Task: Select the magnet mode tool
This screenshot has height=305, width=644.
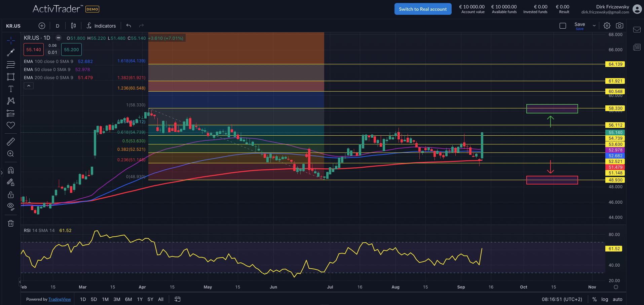Action: click(11, 170)
